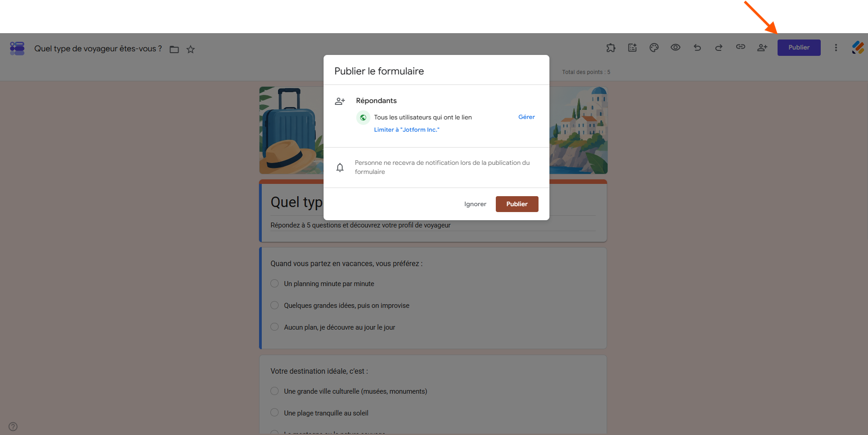The height and width of the screenshot is (435, 868).
Task: Dismiss the dialog with Ignorer
Action: [x=475, y=204]
